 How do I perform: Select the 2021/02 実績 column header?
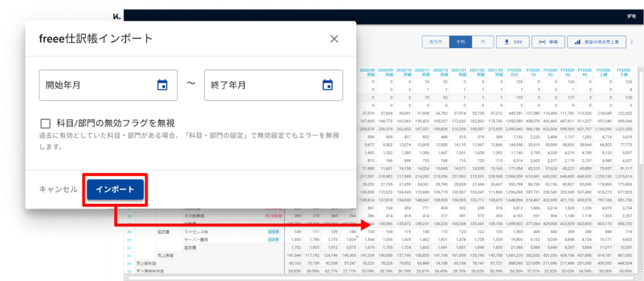[x=478, y=72]
